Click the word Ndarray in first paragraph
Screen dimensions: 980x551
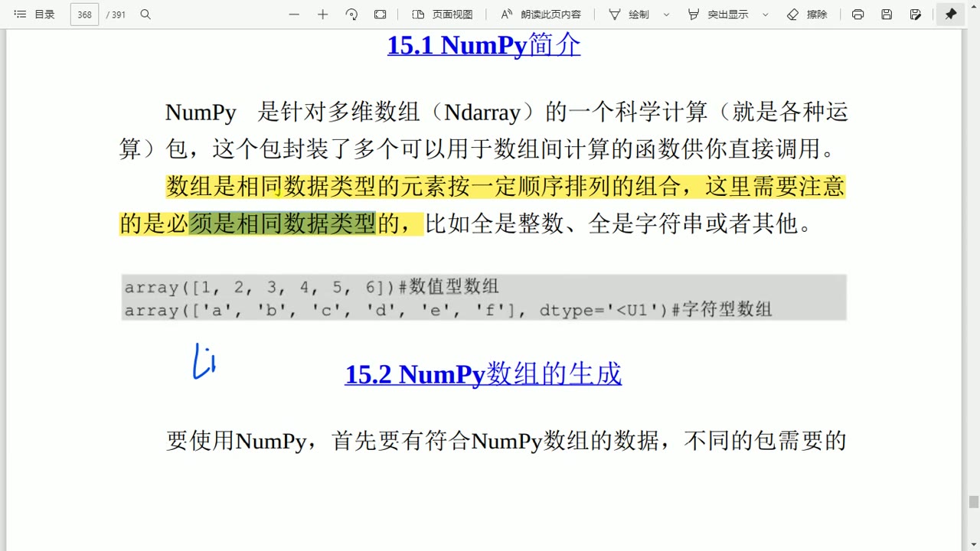click(482, 112)
